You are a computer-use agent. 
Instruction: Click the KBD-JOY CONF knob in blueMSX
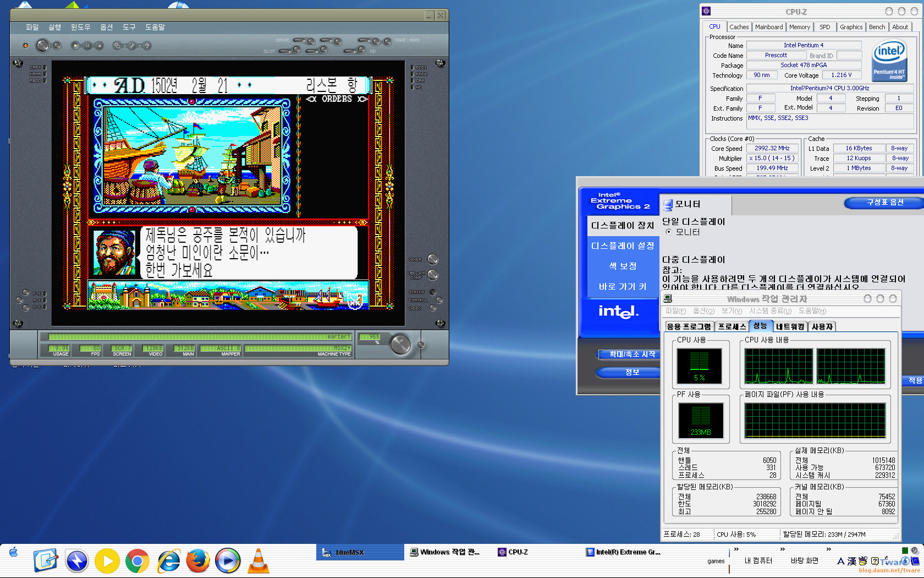[433, 275]
